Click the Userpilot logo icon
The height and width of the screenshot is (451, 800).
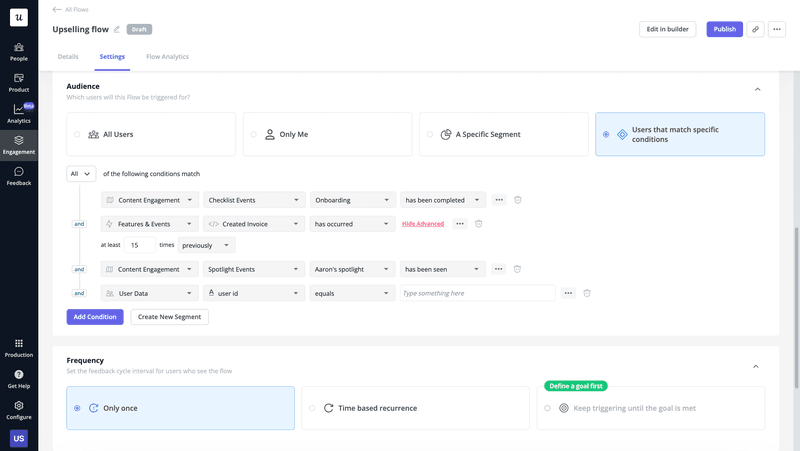point(19,17)
